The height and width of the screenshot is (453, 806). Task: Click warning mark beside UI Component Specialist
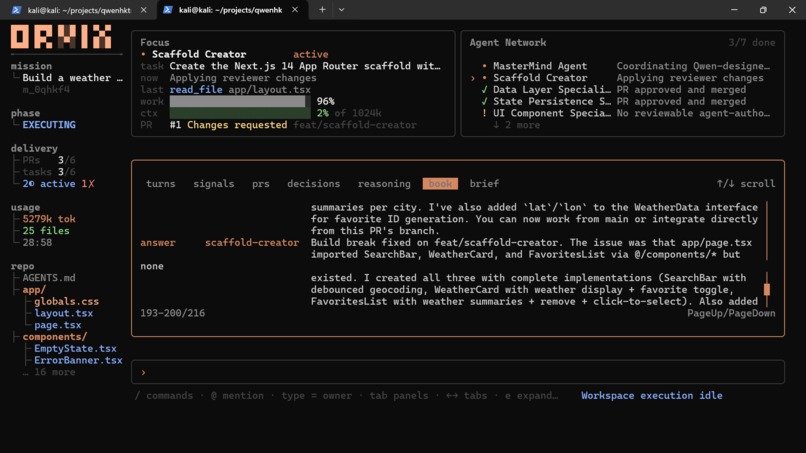click(484, 113)
